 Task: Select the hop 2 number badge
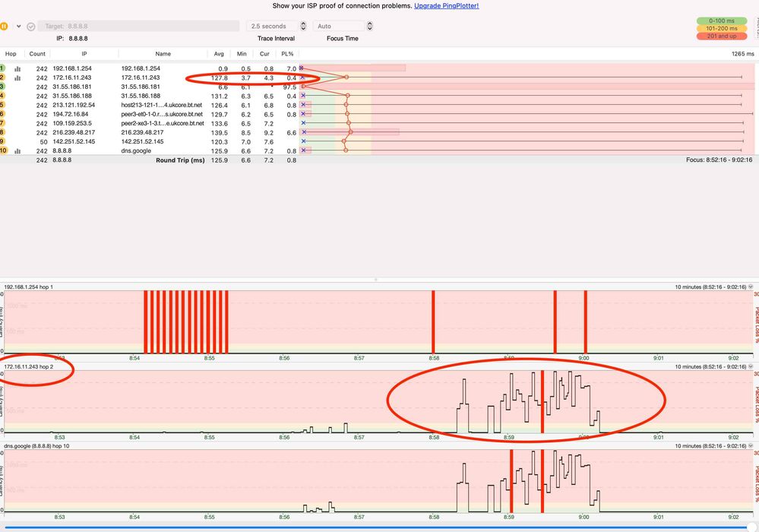[x=2, y=78]
